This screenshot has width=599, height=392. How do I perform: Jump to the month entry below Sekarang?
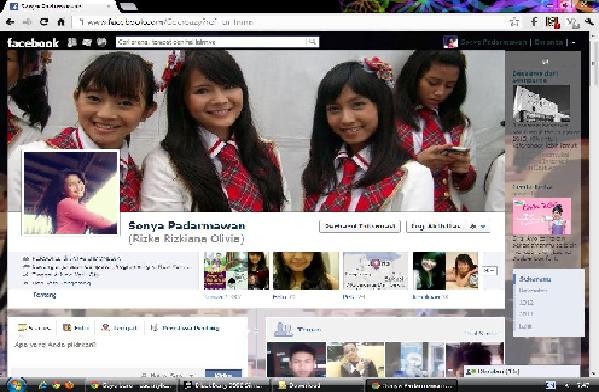pos(533,291)
